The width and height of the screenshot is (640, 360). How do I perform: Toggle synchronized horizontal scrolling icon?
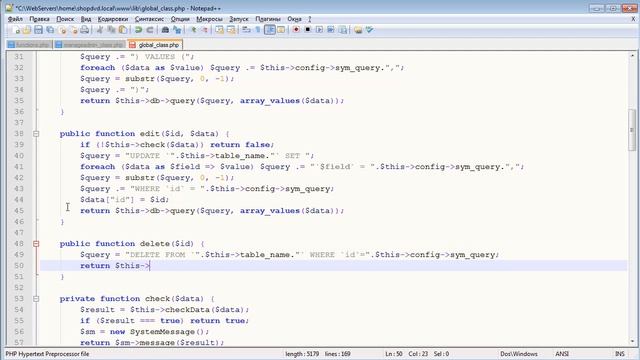coord(231,30)
